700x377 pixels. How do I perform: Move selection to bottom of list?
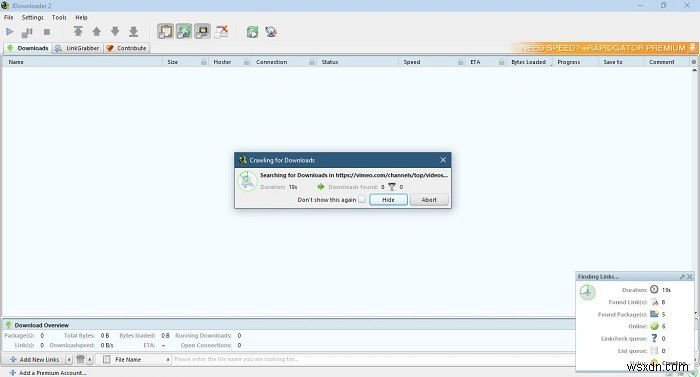click(x=133, y=31)
